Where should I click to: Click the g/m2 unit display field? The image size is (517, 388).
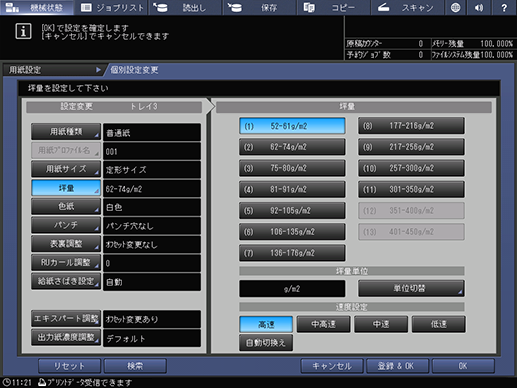point(292,288)
